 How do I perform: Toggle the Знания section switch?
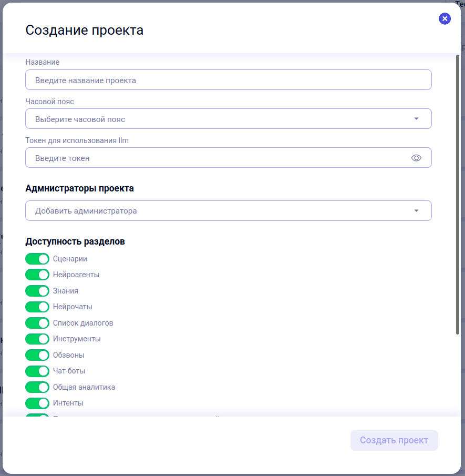(x=37, y=291)
